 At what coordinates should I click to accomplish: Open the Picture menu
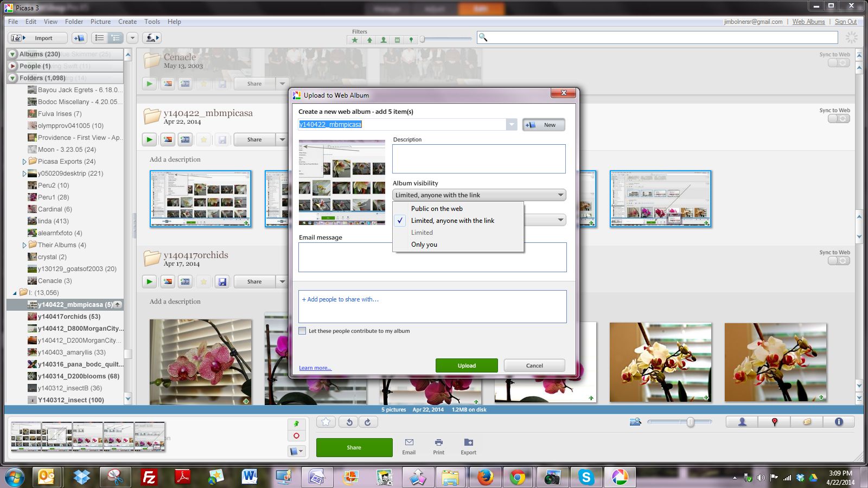point(100,22)
